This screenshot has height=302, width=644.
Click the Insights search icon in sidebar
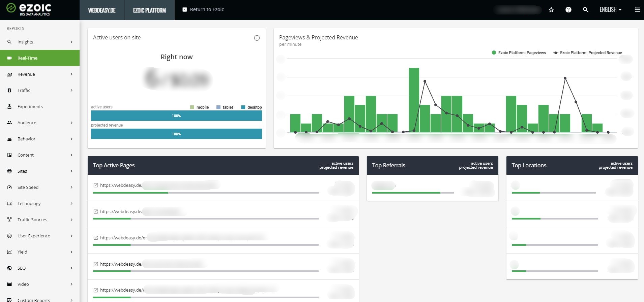(9, 42)
